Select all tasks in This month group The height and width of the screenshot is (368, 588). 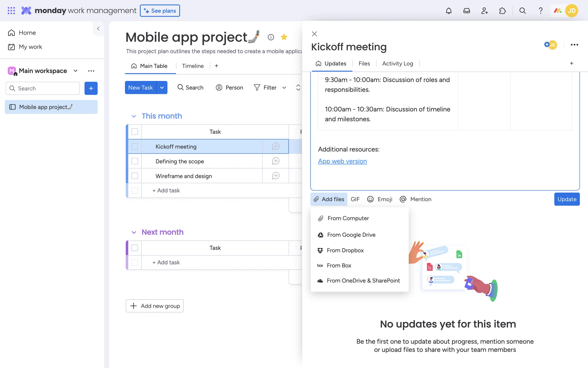click(x=135, y=132)
